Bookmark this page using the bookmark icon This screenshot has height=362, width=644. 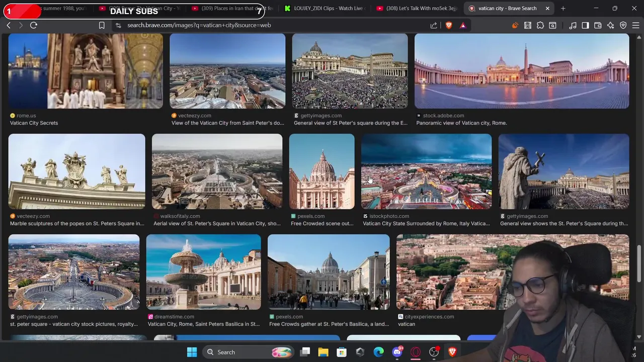[102, 25]
